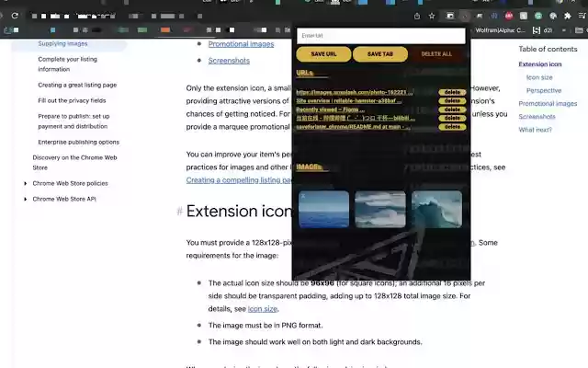Remove the calm blue ocean image via its x

(x=303, y=196)
